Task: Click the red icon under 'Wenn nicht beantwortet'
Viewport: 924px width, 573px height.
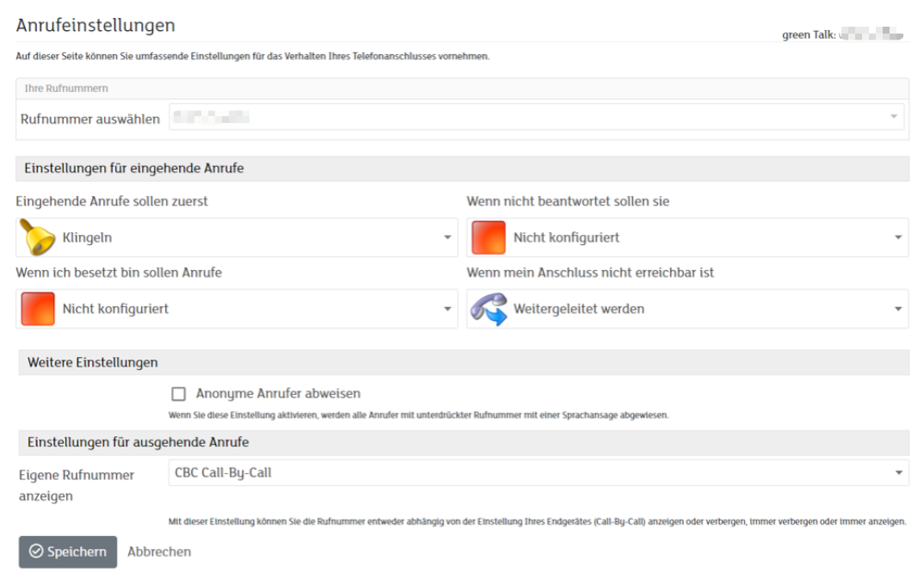Action: (x=489, y=237)
